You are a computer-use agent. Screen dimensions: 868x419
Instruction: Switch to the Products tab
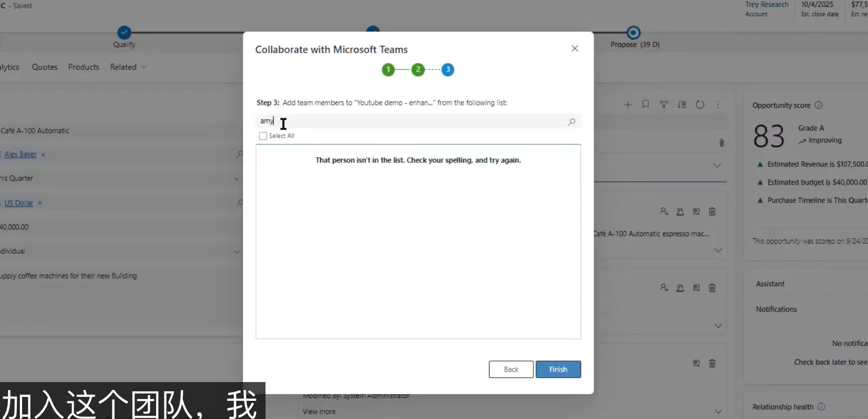point(83,67)
